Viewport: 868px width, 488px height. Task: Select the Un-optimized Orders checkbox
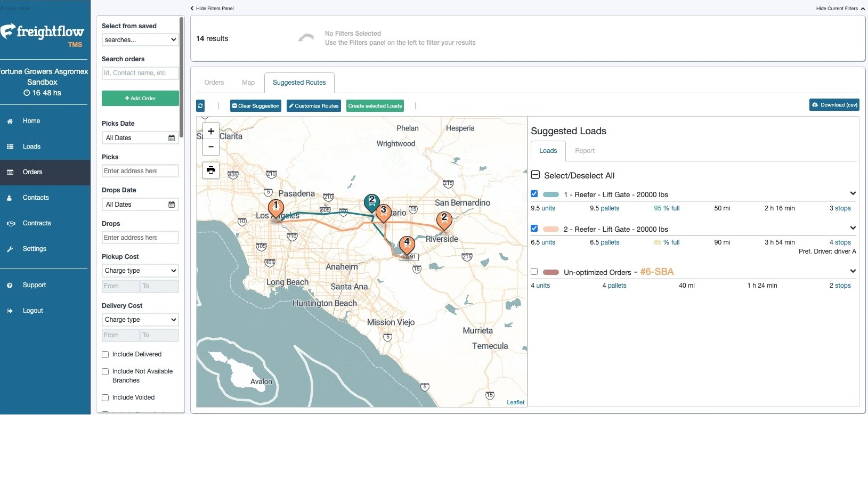534,272
